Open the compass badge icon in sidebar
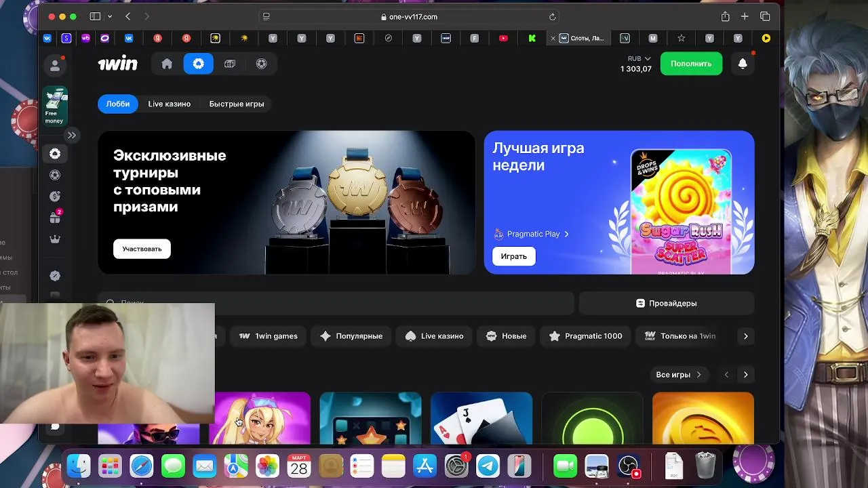Image resolution: width=868 pixels, height=488 pixels. pos(55,276)
